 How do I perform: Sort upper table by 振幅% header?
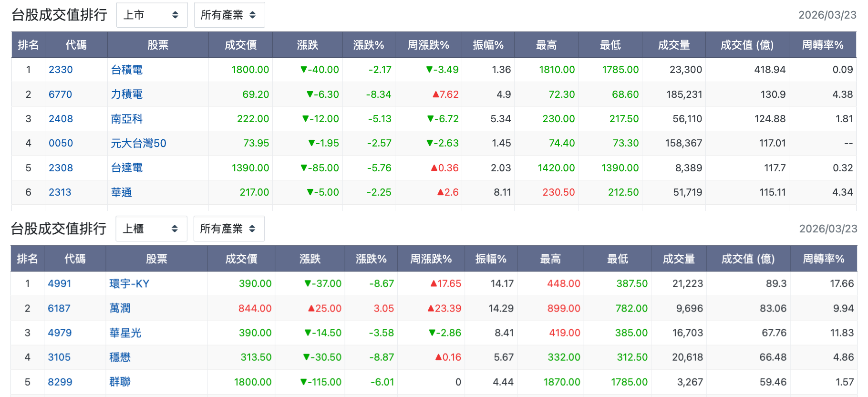488,45
